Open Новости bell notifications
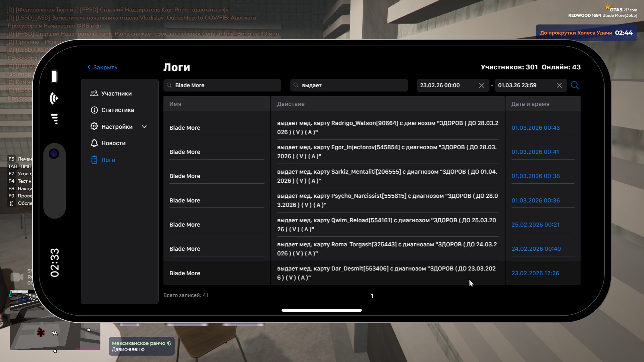This screenshot has width=644, height=362. 113,143
